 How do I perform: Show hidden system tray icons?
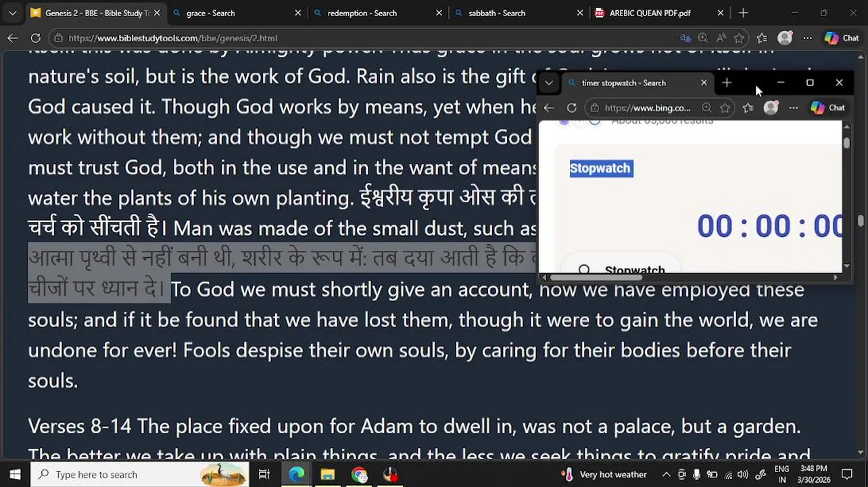(666, 474)
